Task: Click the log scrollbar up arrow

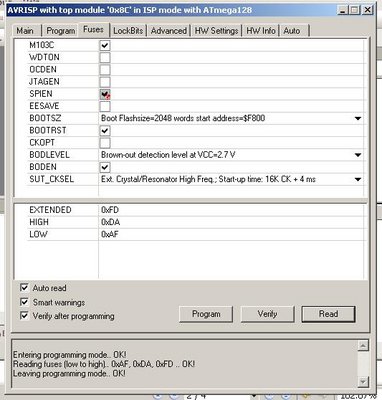Action: pyautogui.click(x=363, y=346)
